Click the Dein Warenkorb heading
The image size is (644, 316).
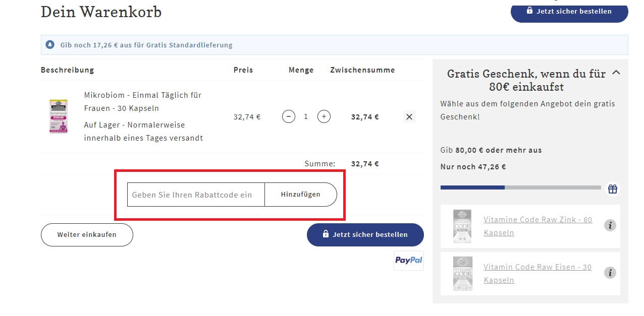click(x=101, y=12)
